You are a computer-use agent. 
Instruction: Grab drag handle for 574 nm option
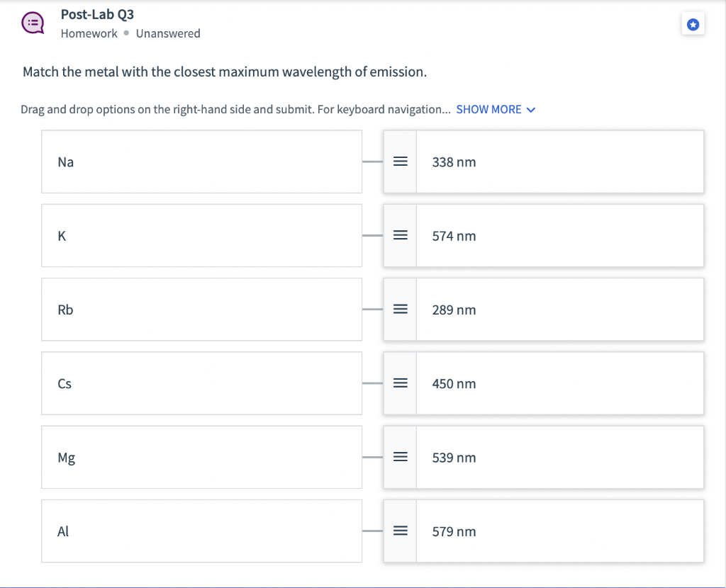pos(400,236)
